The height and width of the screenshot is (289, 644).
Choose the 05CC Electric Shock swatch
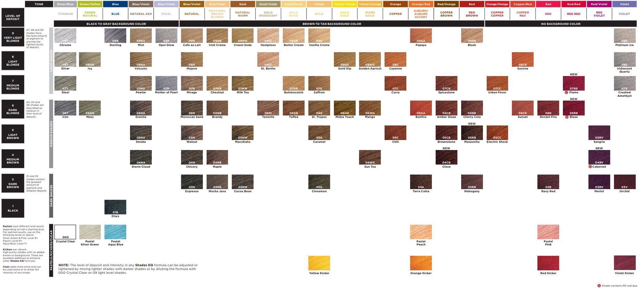tap(497, 133)
